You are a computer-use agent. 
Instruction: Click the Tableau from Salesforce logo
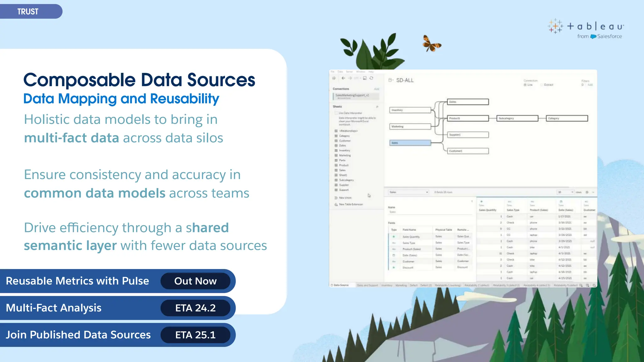point(586,29)
